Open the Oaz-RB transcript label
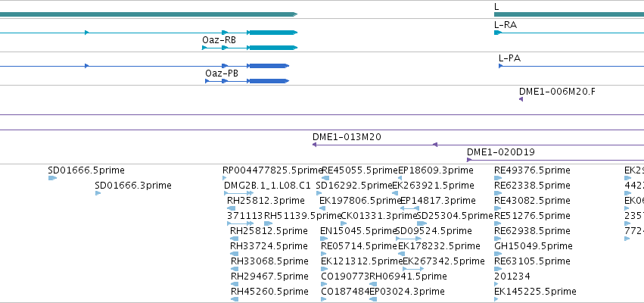Screen dimensions: 644x303 click(219, 40)
